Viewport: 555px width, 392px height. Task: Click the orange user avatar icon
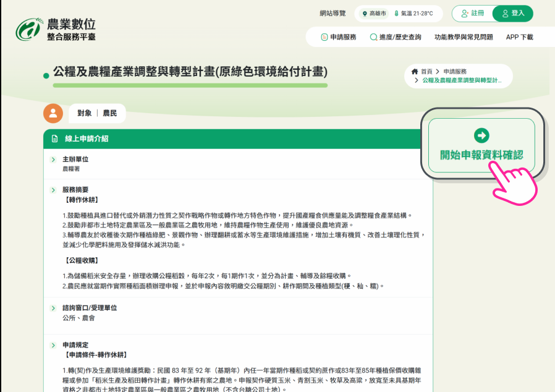53,113
